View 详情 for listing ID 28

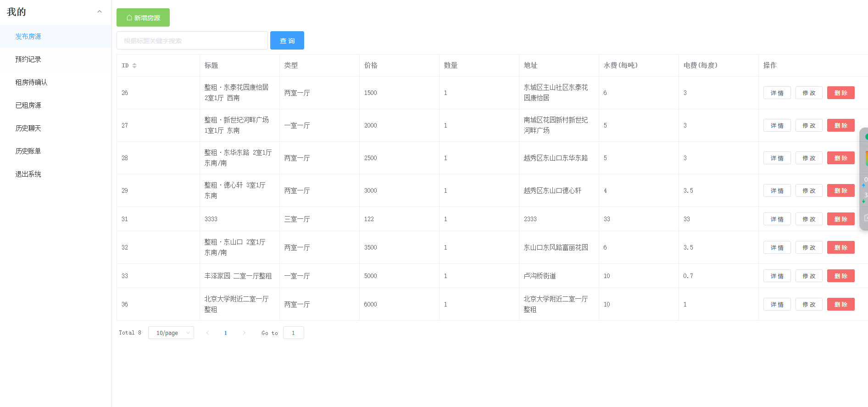[777, 158]
